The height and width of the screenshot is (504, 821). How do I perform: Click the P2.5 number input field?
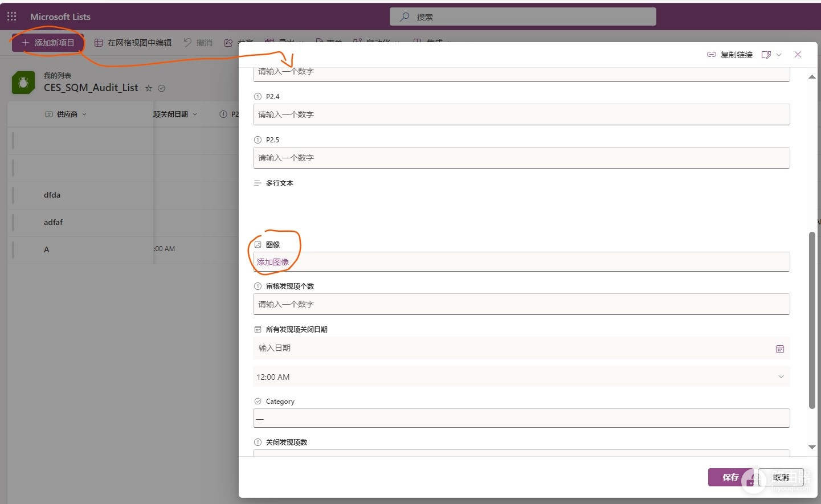tap(521, 158)
